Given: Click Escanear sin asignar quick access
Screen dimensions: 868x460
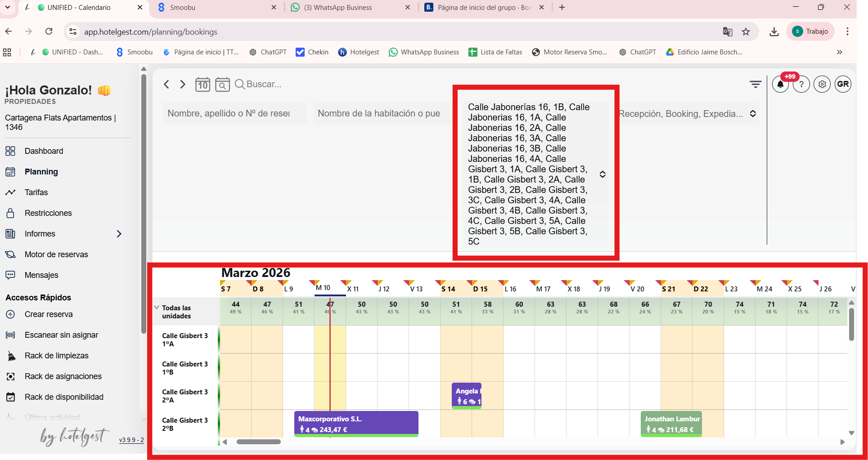Looking at the screenshot, I should pos(61,335).
